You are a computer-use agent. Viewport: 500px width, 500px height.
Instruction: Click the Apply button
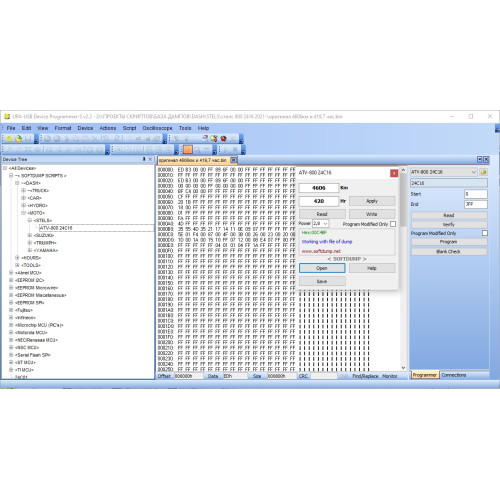coord(372,201)
